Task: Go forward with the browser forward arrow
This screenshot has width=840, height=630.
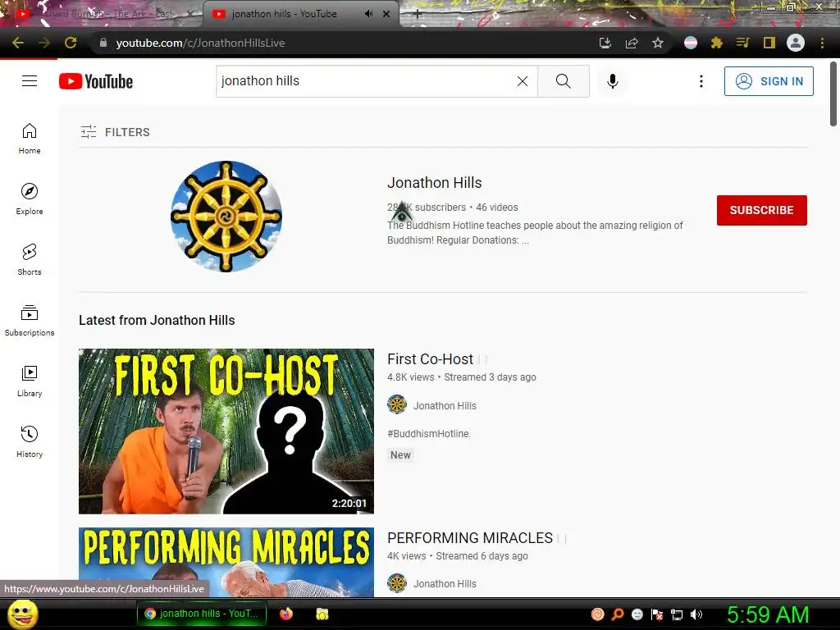Action: point(44,43)
